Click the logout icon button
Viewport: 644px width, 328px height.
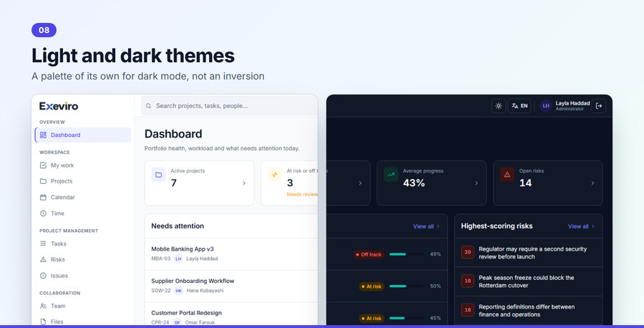coord(599,106)
